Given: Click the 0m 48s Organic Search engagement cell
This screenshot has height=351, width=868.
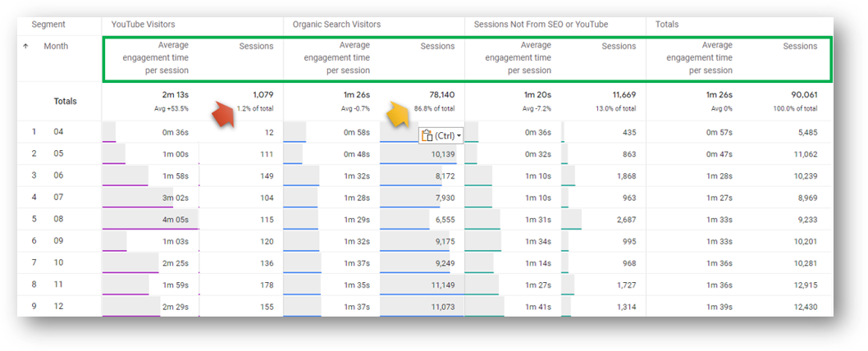Looking at the screenshot, I should pos(357,154).
